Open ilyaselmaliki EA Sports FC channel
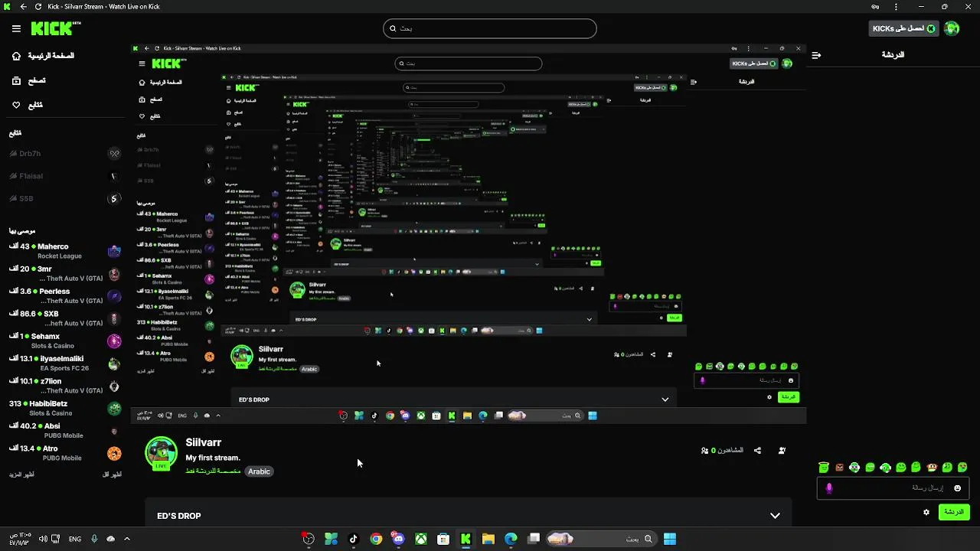980x551 pixels. (x=64, y=363)
